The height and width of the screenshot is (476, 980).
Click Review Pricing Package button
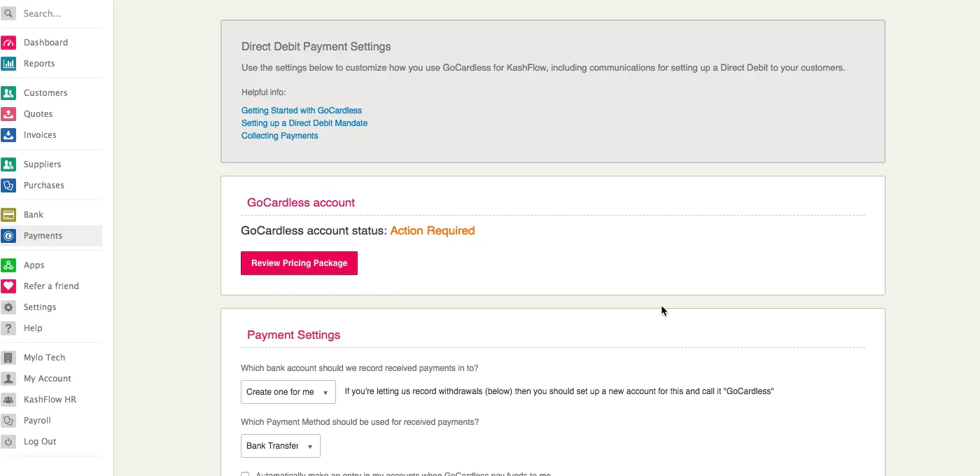[299, 263]
